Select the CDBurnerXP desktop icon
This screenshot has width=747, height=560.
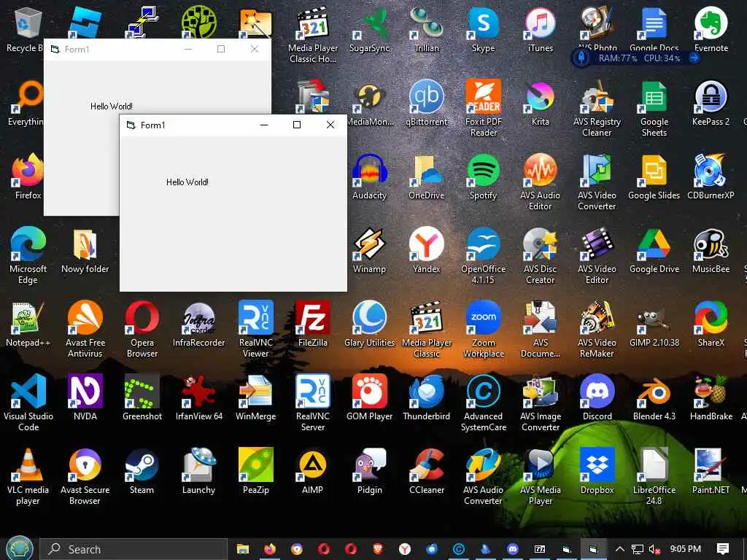click(711, 176)
